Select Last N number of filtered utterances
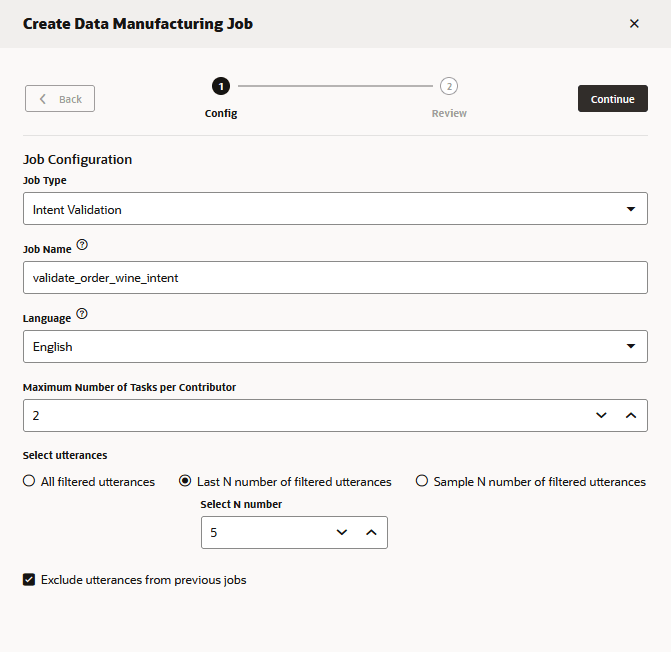This screenshot has width=671, height=652. click(x=185, y=481)
